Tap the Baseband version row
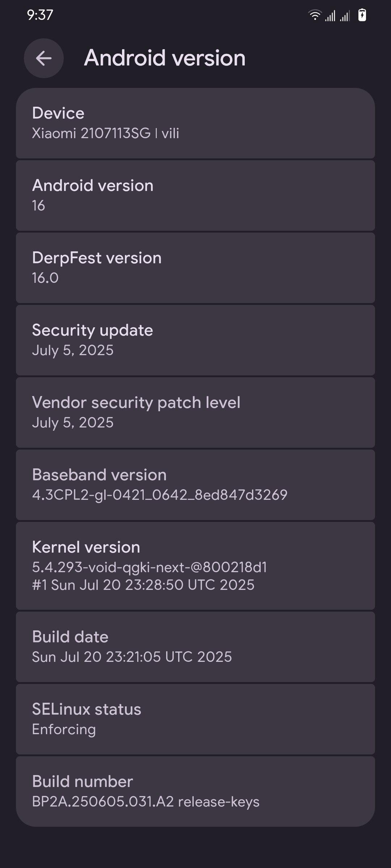The width and height of the screenshot is (391, 868). 195,485
